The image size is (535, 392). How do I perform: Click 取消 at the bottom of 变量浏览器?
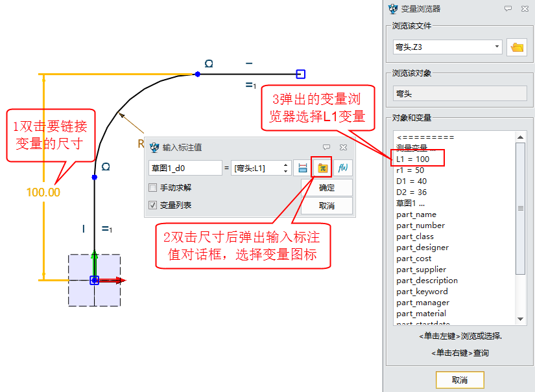459,380
